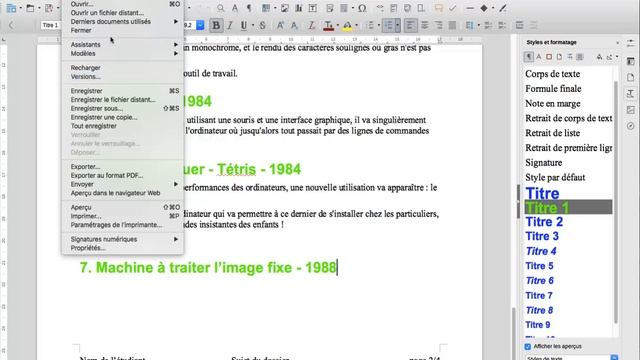Select Character Styles icon in styles panel
The height and width of the screenshot is (360, 640).
coord(539,57)
